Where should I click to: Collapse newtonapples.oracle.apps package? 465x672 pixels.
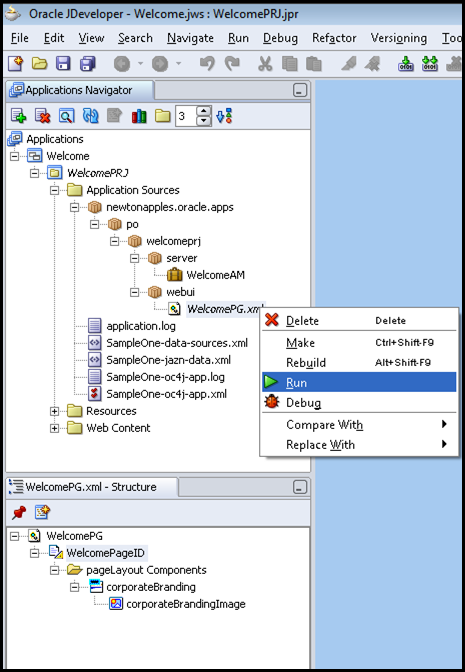(x=75, y=207)
